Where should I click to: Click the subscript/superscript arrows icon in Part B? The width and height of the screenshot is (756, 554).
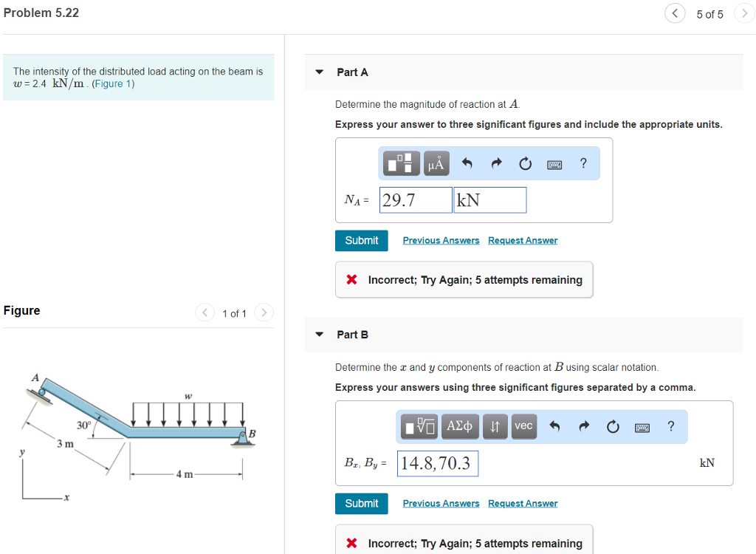495,426
